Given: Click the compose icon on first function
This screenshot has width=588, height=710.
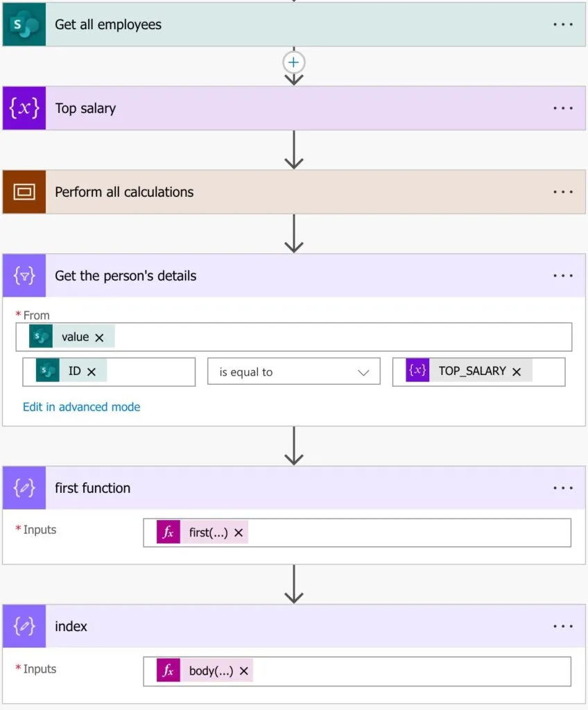Looking at the screenshot, I should pos(24,488).
